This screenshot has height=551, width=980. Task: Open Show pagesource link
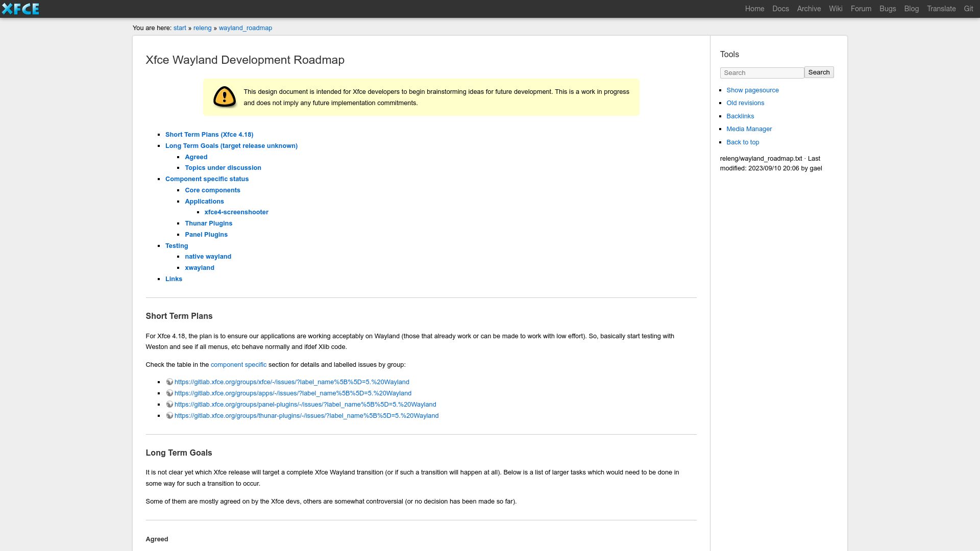pos(752,90)
